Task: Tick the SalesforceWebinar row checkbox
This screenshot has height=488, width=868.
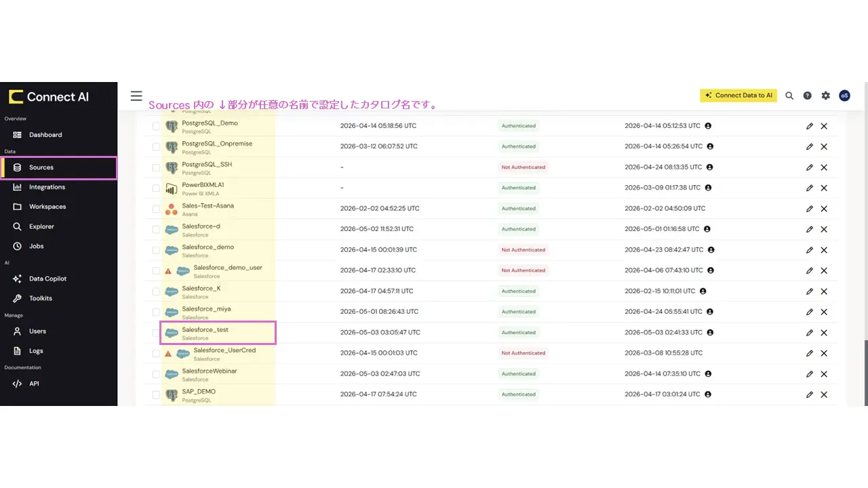Action: coord(156,374)
